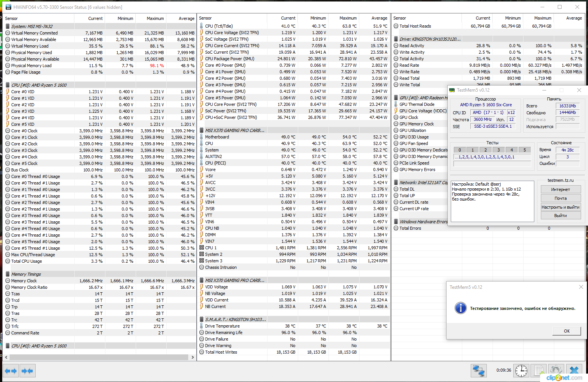Viewport: 588px width, 382px height.
Task: Click the GPU [#0]: AMD Radeon group icon
Action: (396, 98)
